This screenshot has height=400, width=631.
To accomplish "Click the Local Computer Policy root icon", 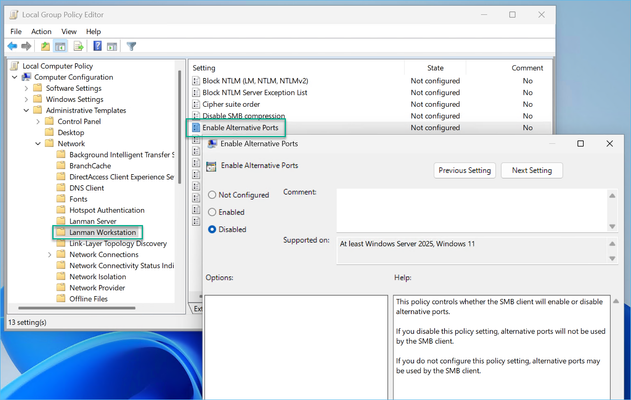I will [15, 66].
